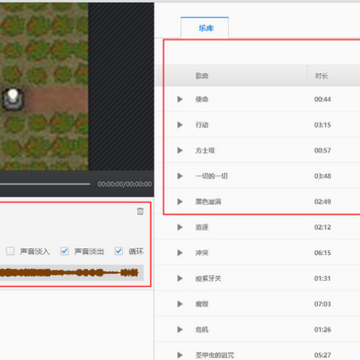Click the 一切的一切 song title
The height and width of the screenshot is (360, 360).
coord(211,176)
